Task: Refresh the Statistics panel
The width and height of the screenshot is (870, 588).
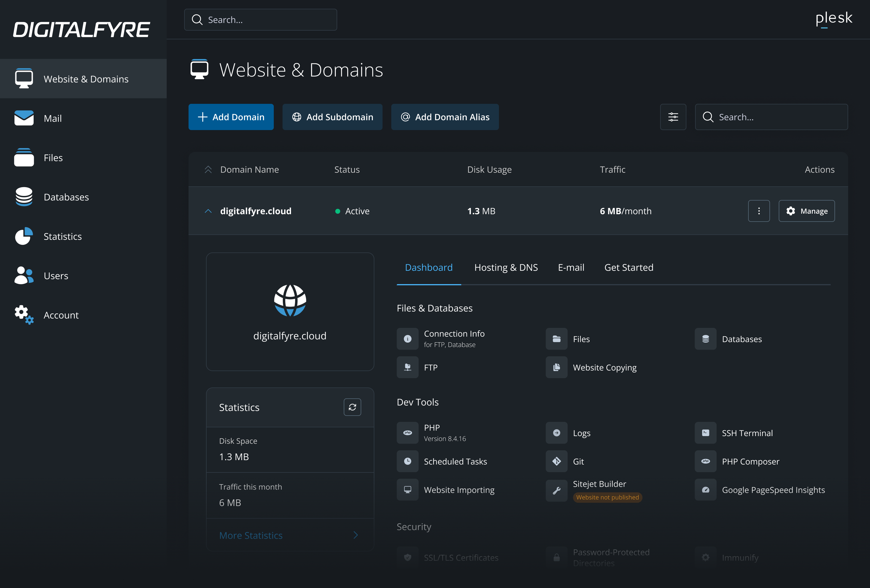Action: pos(352,407)
